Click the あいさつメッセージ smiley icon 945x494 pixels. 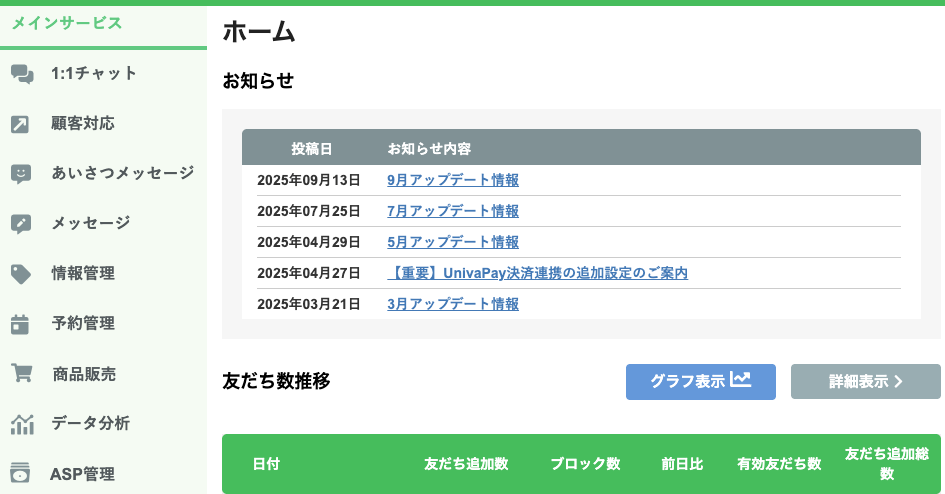tap(21, 174)
